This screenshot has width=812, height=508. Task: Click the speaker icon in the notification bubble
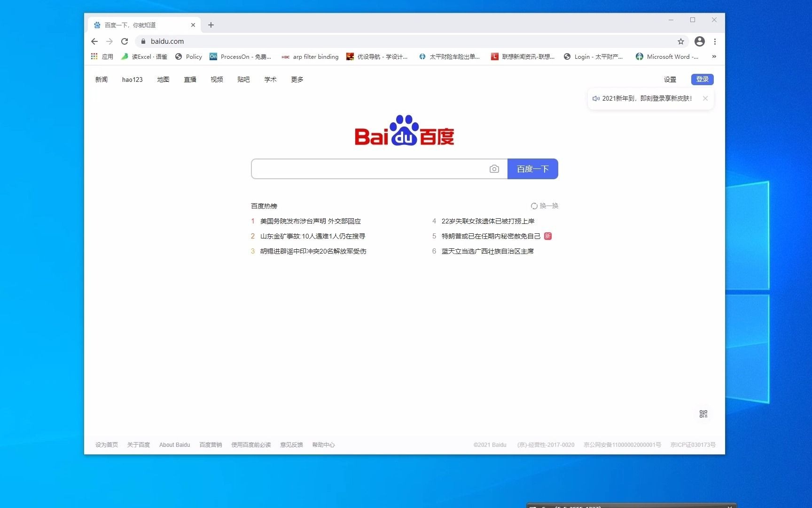(595, 98)
